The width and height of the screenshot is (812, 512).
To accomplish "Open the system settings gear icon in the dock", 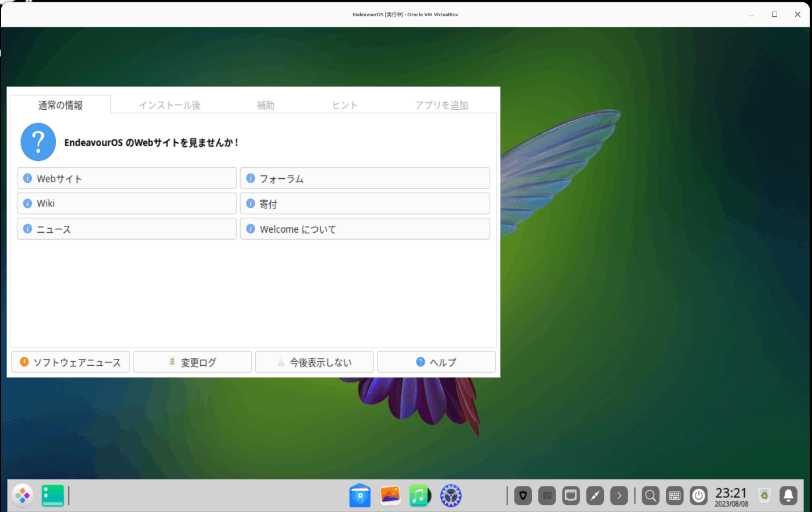I will 451,496.
